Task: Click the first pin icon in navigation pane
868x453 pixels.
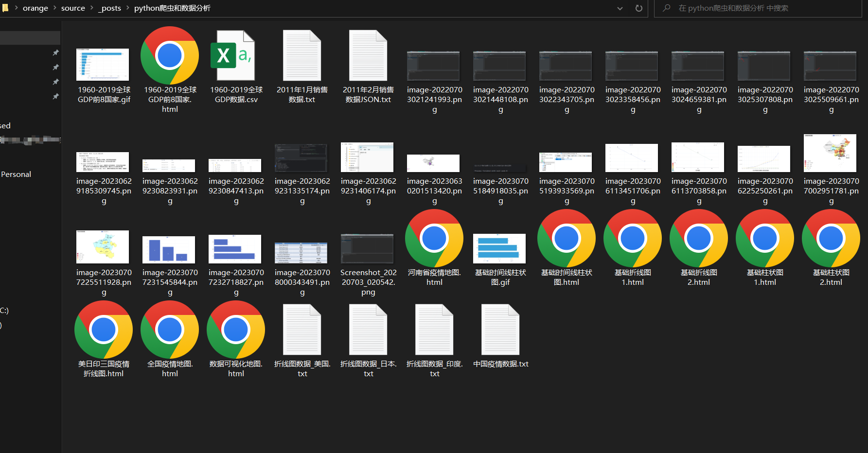Action: point(55,52)
